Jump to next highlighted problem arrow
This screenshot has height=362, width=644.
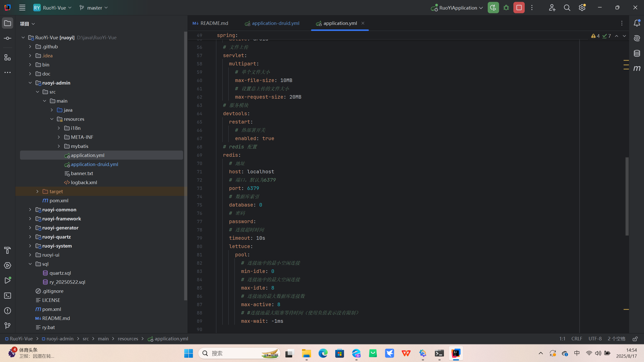(624, 36)
